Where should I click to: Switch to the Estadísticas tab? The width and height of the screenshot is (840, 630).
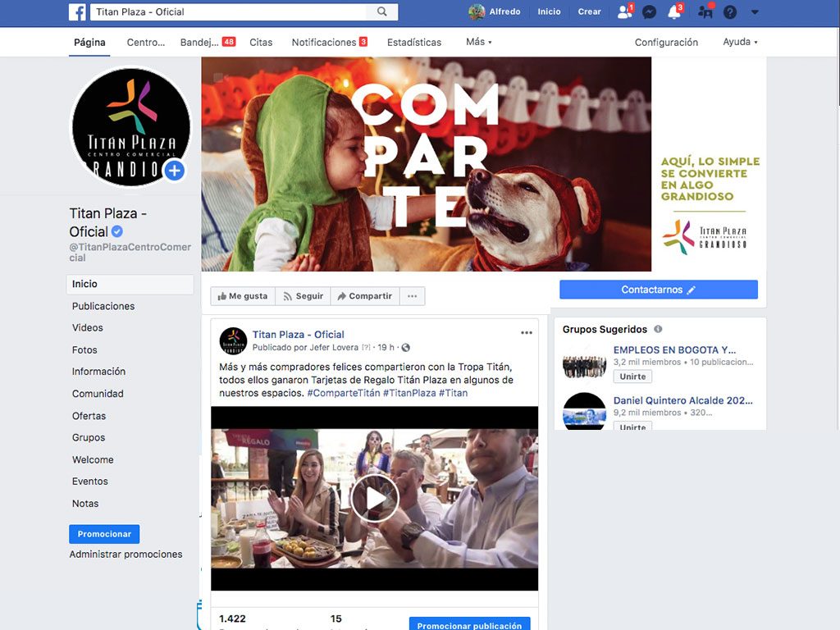(414, 42)
